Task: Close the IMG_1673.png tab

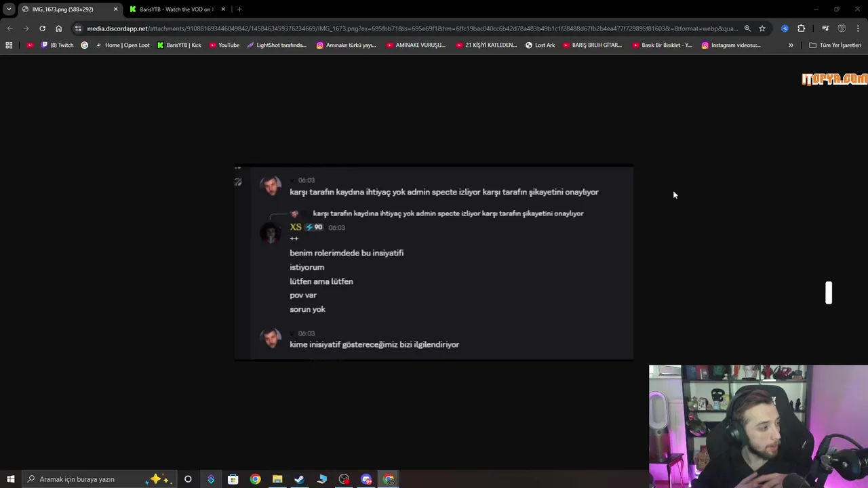Action: point(115,9)
